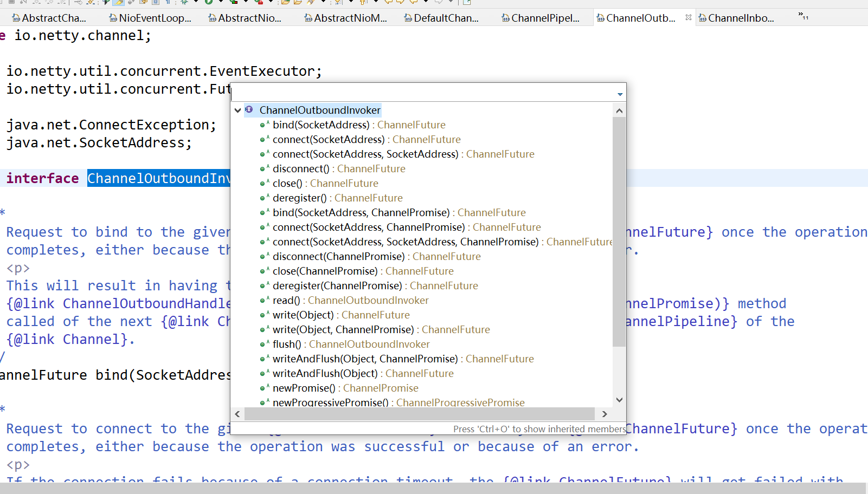
Task: Click the 'Ctrl+O' inherited members hint
Action: [x=539, y=429]
